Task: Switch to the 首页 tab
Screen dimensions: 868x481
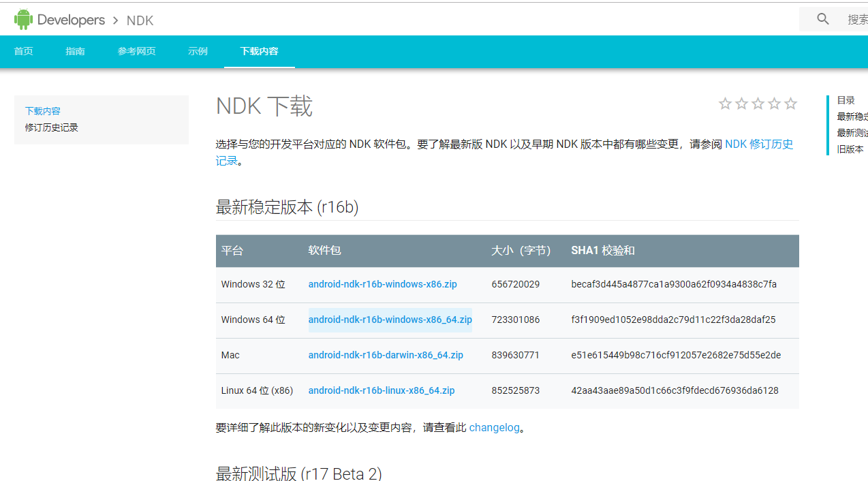Action: tap(23, 51)
